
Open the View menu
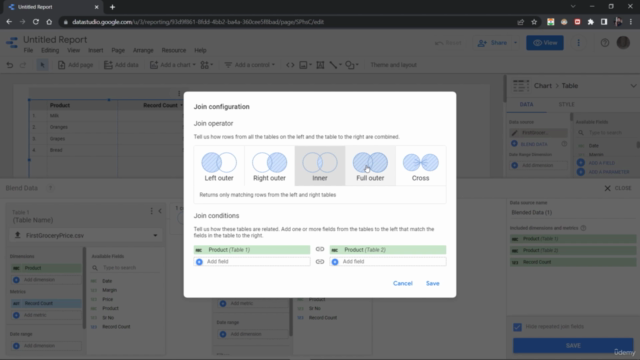[73, 50]
